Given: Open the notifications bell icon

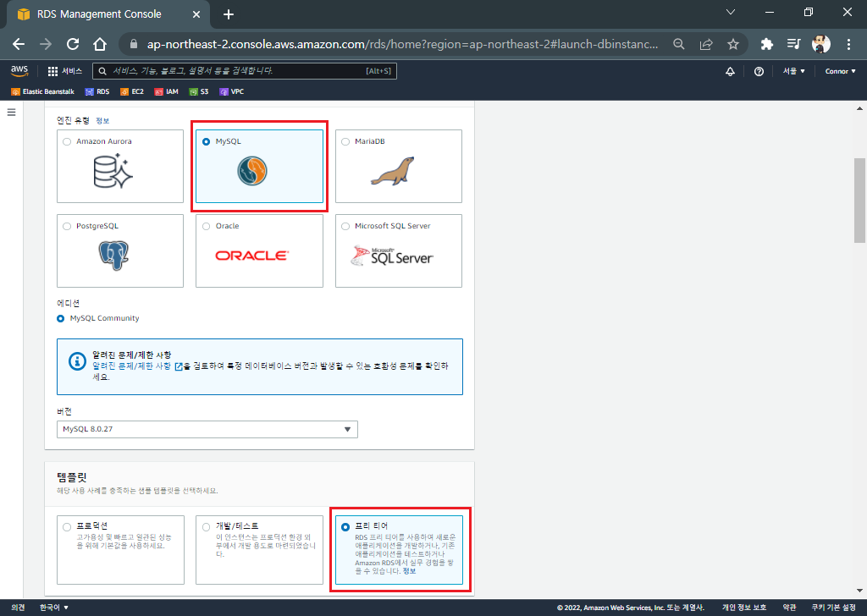Looking at the screenshot, I should coord(730,71).
